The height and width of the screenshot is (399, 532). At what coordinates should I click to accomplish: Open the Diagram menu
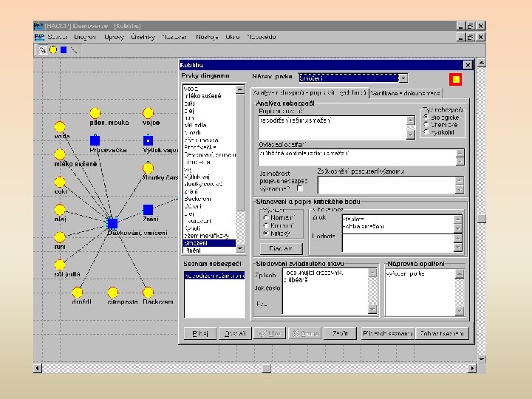pos(85,37)
